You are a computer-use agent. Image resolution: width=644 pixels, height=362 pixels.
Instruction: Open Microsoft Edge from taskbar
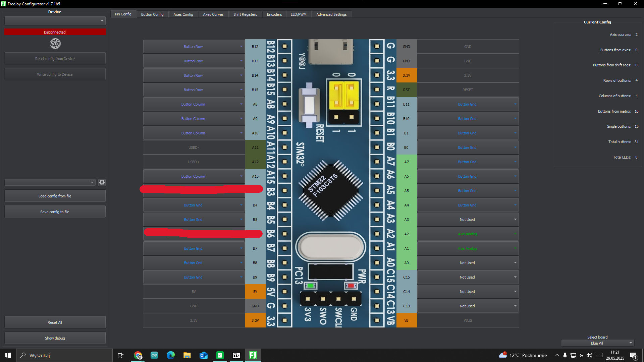tap(171, 355)
